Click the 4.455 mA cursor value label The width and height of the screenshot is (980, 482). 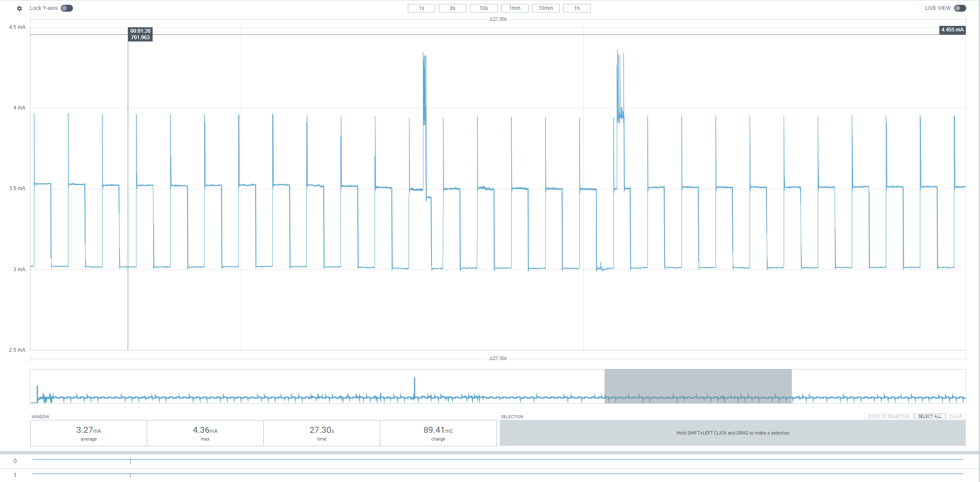coord(952,30)
